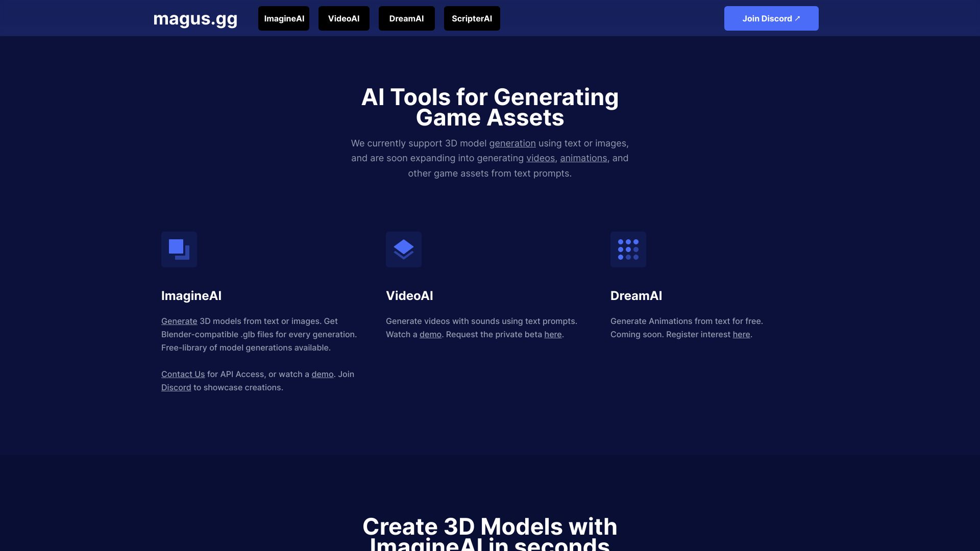The width and height of the screenshot is (980, 551).
Task: Click the Contact Us link in ImagineAI
Action: [182, 374]
